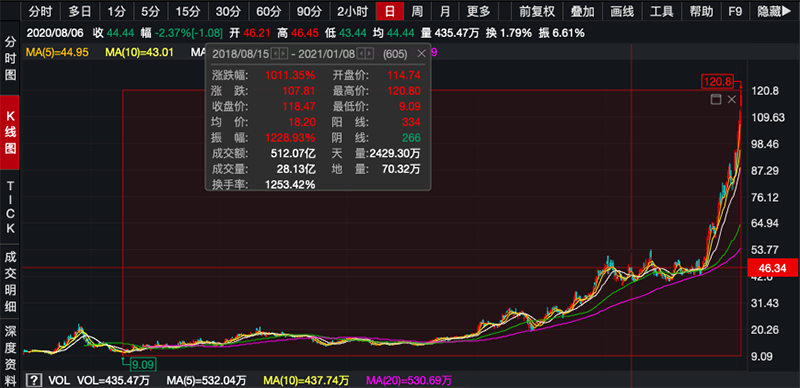Step the start date 2018/08/15 forward
The height and width of the screenshot is (388, 800).
[284, 54]
